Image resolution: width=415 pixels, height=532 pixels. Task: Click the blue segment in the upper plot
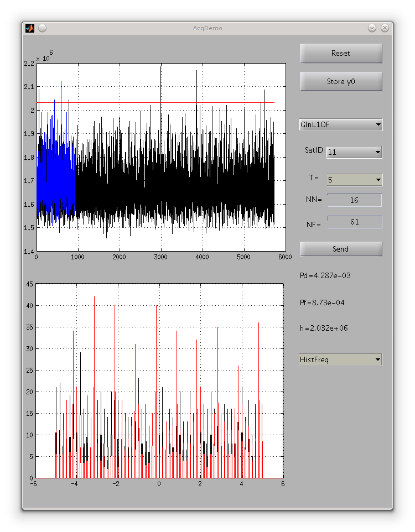pyautogui.click(x=55, y=182)
